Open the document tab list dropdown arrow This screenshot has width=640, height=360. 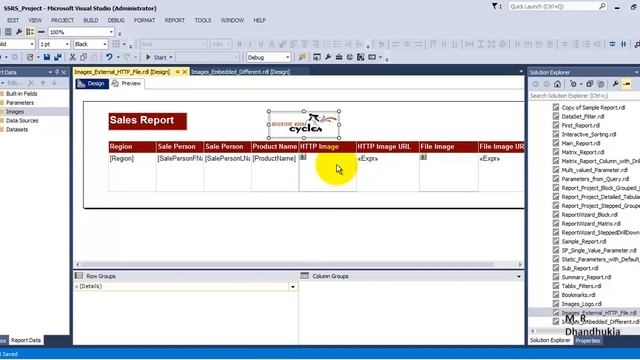(521, 72)
